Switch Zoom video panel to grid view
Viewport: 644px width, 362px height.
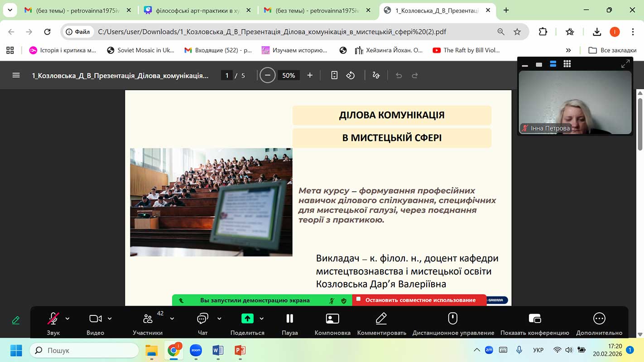(x=567, y=64)
